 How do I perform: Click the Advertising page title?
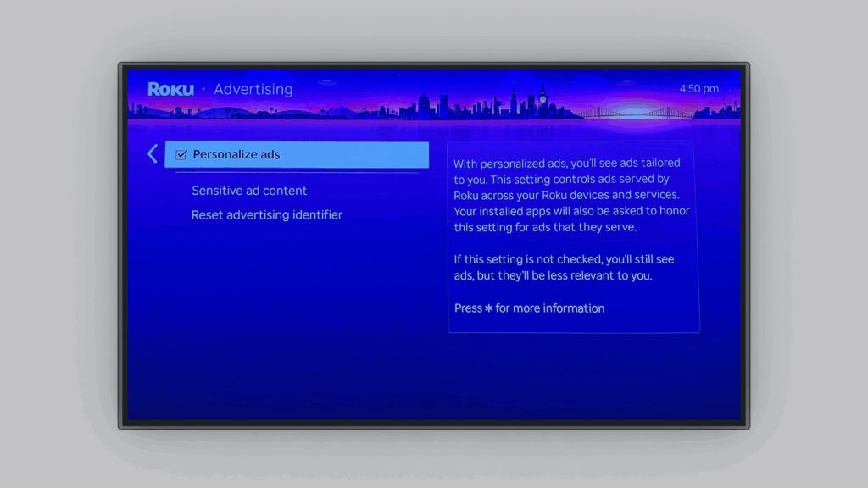pyautogui.click(x=253, y=89)
